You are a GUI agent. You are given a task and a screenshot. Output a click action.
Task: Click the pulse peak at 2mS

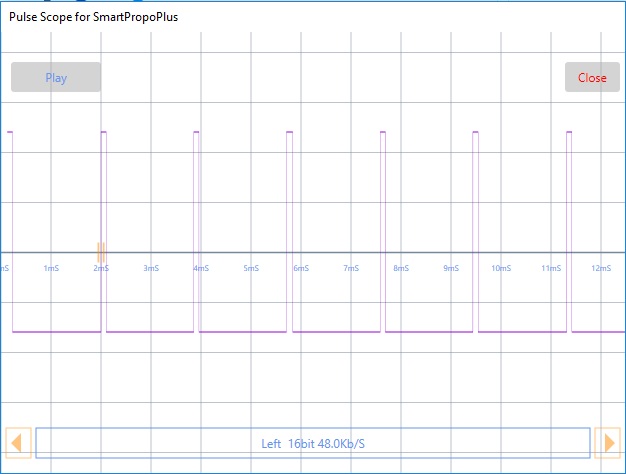[x=103, y=132]
